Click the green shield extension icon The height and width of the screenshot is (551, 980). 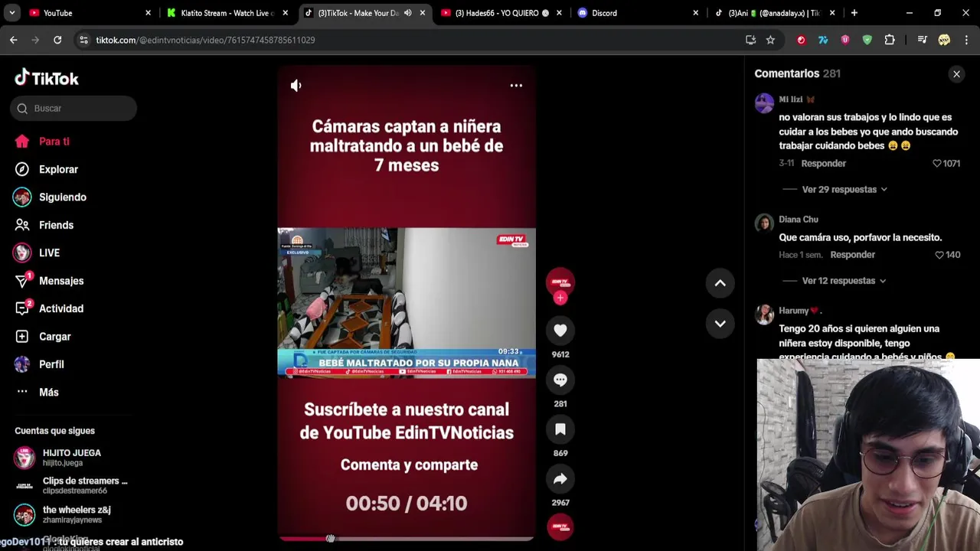coord(867,40)
